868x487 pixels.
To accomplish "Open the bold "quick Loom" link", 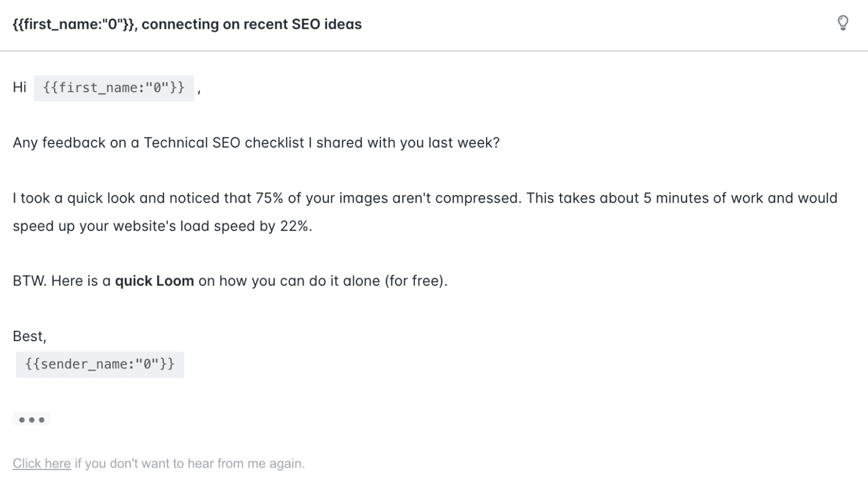I will 154,281.
